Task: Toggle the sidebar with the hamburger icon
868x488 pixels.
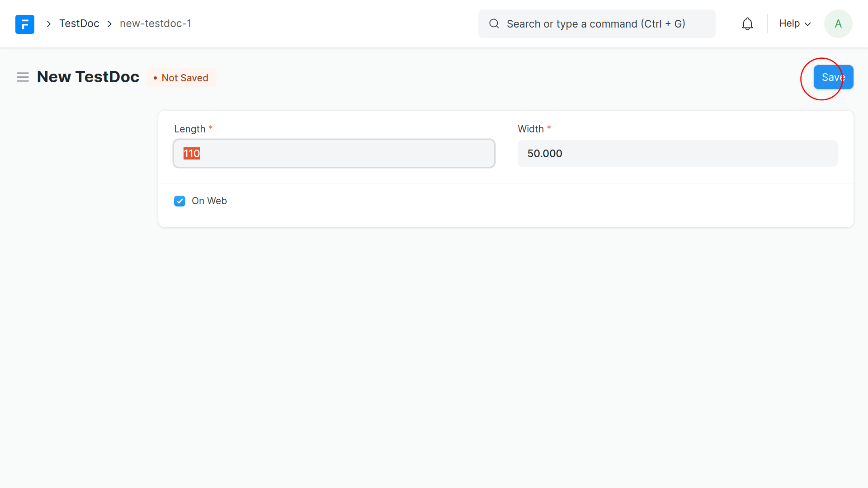Action: pyautogui.click(x=23, y=77)
